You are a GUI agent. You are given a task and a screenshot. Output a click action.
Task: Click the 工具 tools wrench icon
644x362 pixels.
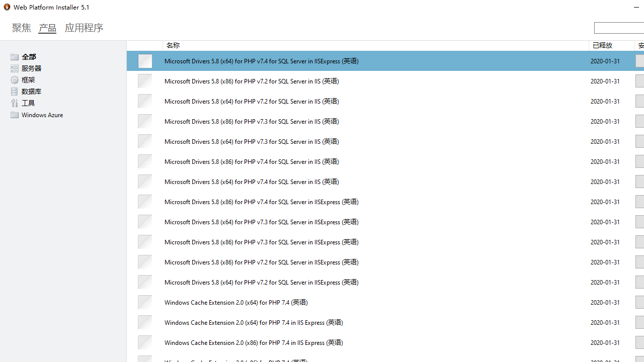15,103
